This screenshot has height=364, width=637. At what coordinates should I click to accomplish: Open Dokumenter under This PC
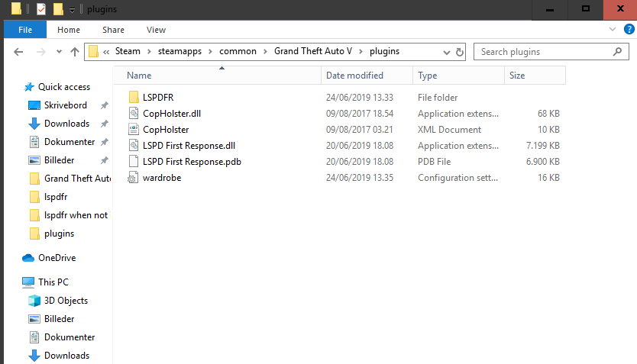pos(70,337)
